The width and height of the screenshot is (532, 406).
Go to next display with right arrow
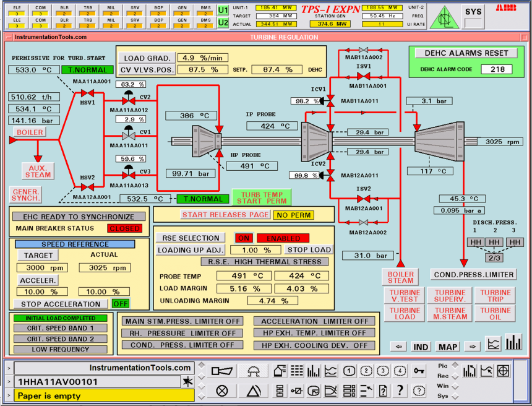[472, 347]
